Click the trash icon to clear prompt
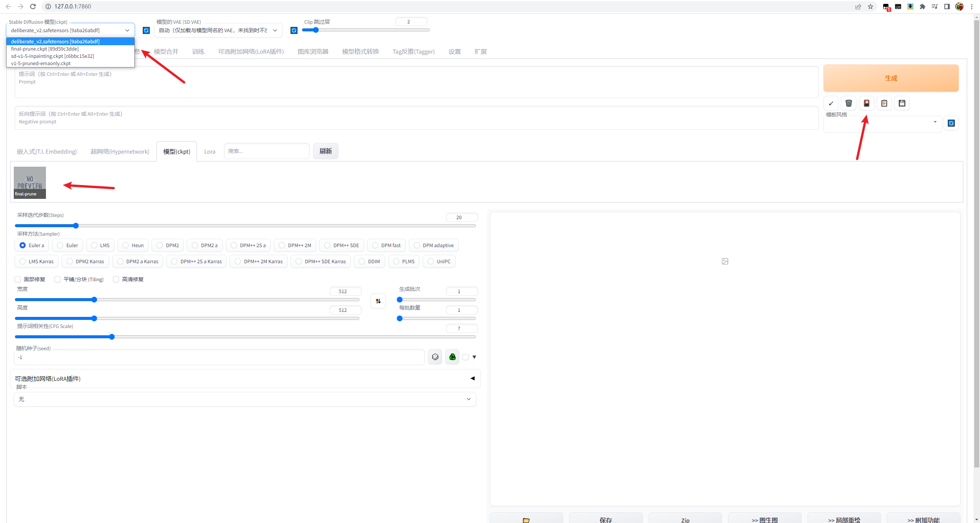The width and height of the screenshot is (980, 523). pos(848,103)
